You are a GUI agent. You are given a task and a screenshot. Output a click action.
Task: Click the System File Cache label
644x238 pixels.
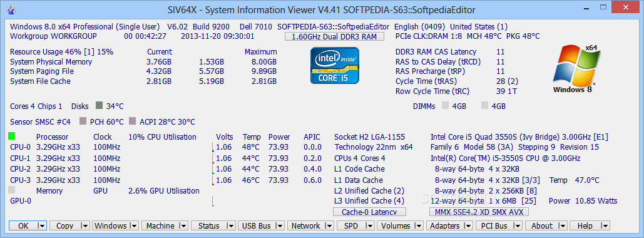pos(40,81)
